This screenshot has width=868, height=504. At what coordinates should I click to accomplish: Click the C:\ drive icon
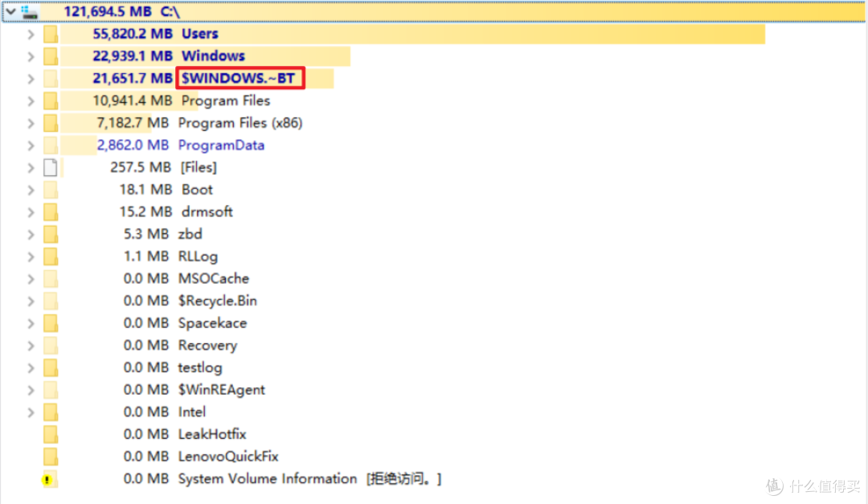(30, 11)
